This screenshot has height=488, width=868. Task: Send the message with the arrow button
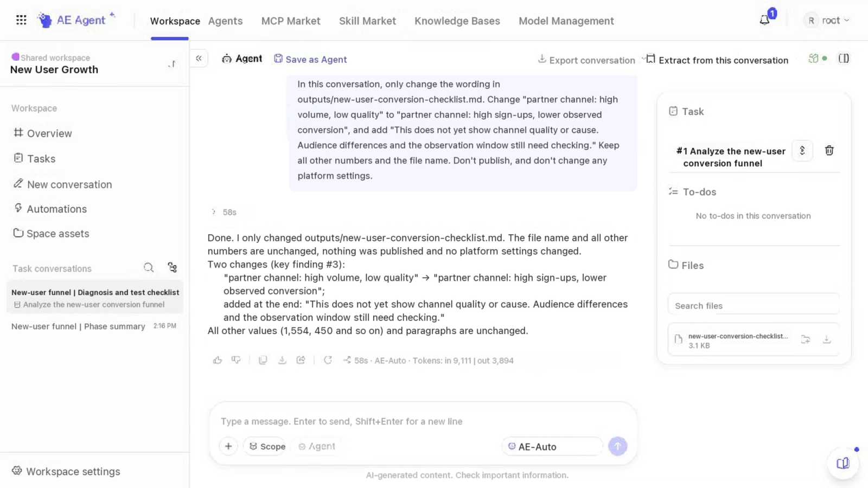tap(617, 446)
